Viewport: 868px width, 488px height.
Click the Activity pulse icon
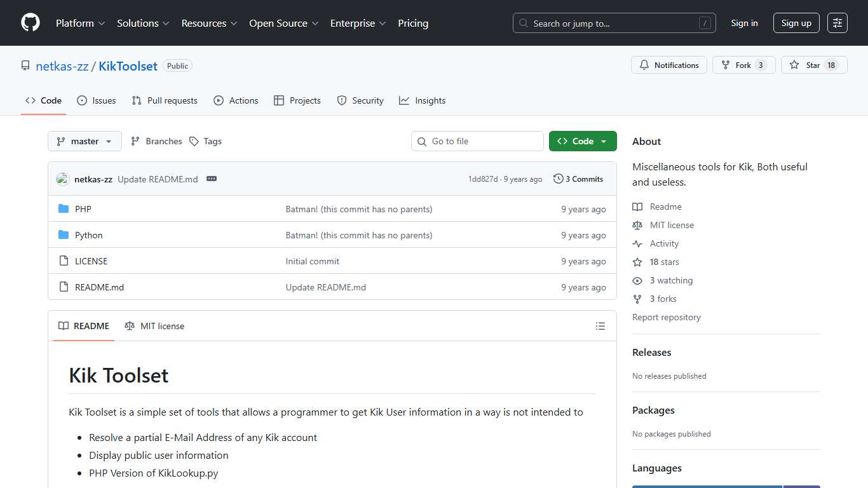pos(637,243)
